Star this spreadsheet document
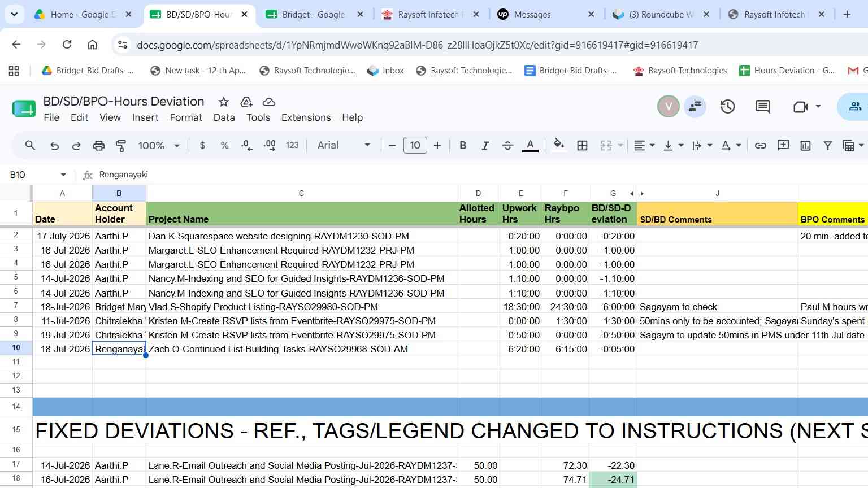Viewport: 868px width, 488px height. [x=224, y=102]
